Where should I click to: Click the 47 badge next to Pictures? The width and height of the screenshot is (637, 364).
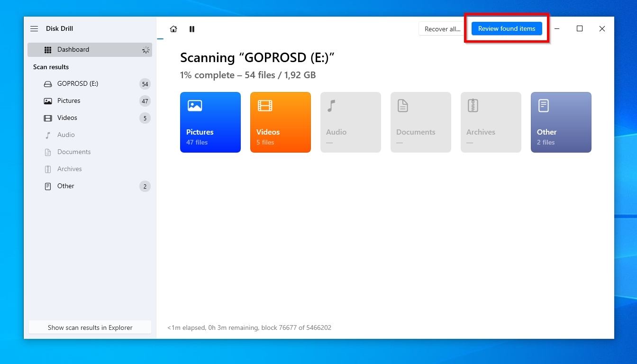(x=145, y=101)
